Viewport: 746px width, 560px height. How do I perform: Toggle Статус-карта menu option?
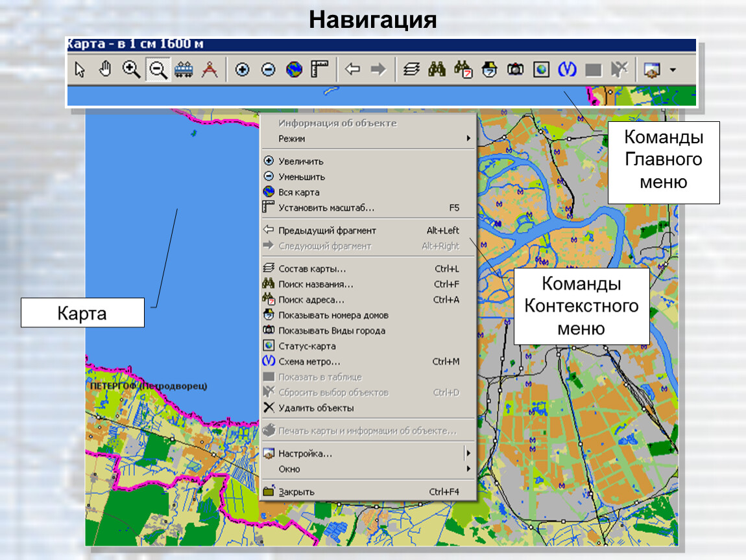[368, 345]
